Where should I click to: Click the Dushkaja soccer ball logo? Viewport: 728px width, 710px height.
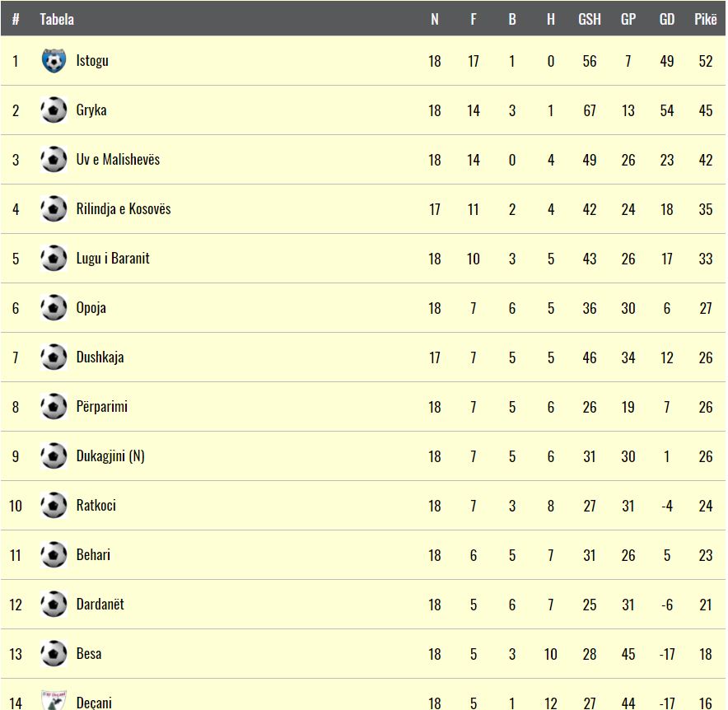coord(54,357)
